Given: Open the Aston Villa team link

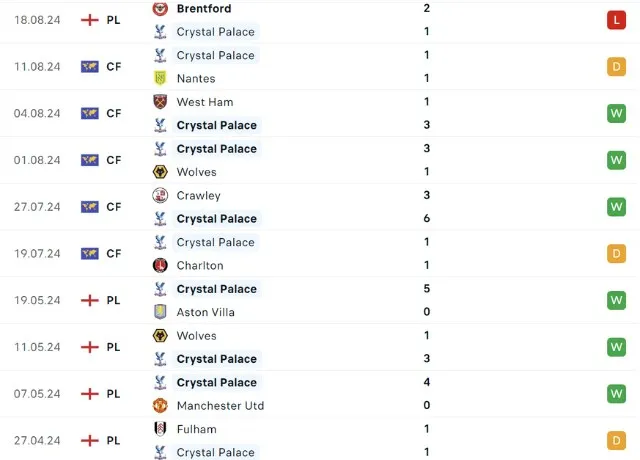Looking at the screenshot, I should pyautogui.click(x=206, y=312).
